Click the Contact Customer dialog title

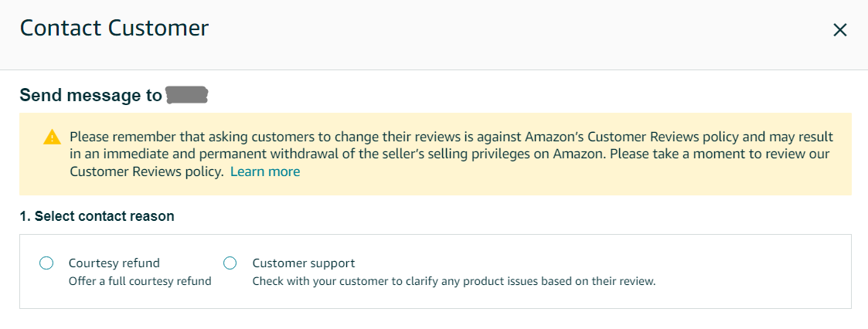pyautogui.click(x=114, y=29)
